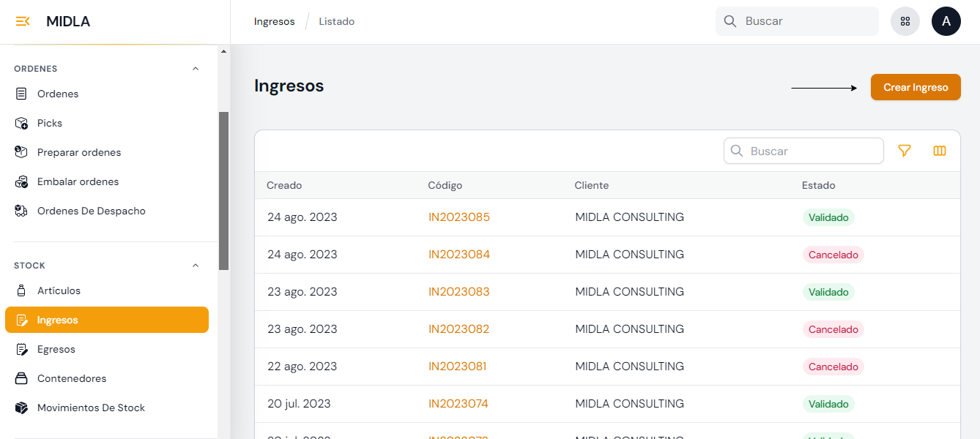
Task: Open the Artículos menu item
Action: (x=59, y=290)
